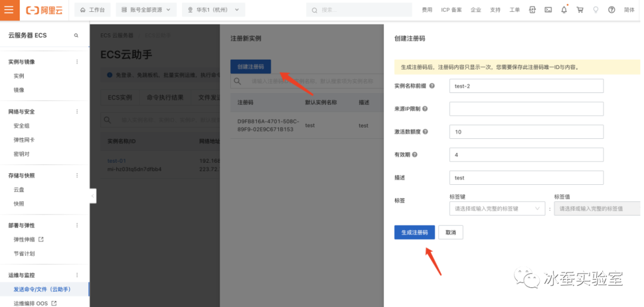This screenshot has width=644, height=307.
Task: Edit the 激活数额度 field containing 10
Action: pyautogui.click(x=527, y=132)
